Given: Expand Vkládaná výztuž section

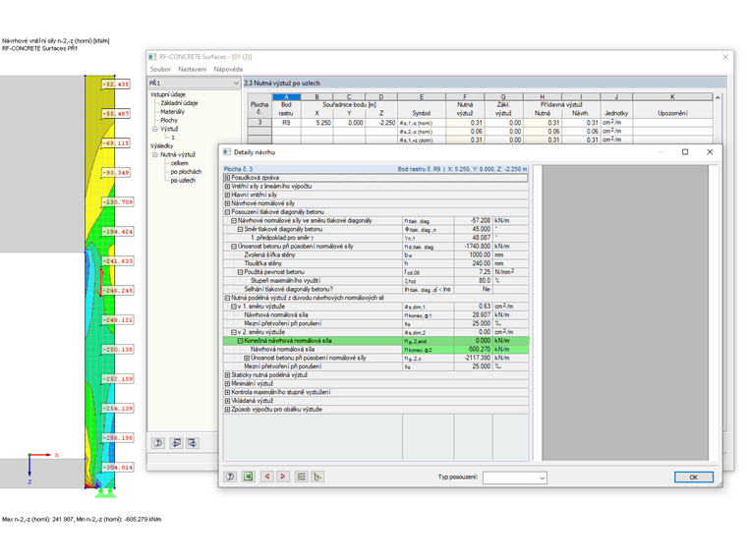Looking at the screenshot, I should coord(227,401).
